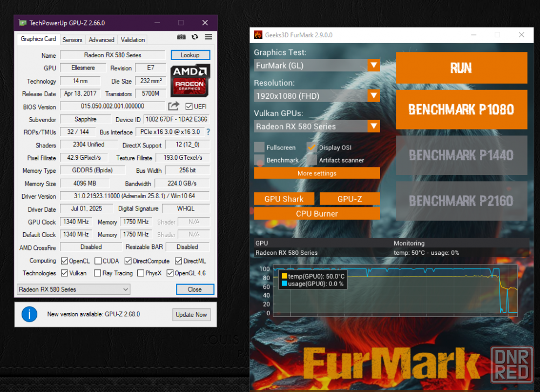Image resolution: width=540 pixels, height=392 pixels.
Task: Start the BENCHMARK P1080 test
Action: pyautogui.click(x=461, y=110)
